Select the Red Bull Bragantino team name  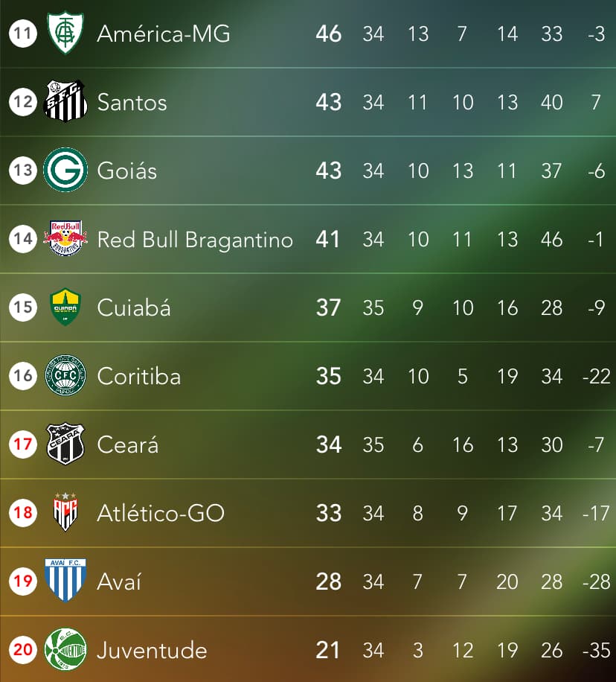[x=195, y=240]
